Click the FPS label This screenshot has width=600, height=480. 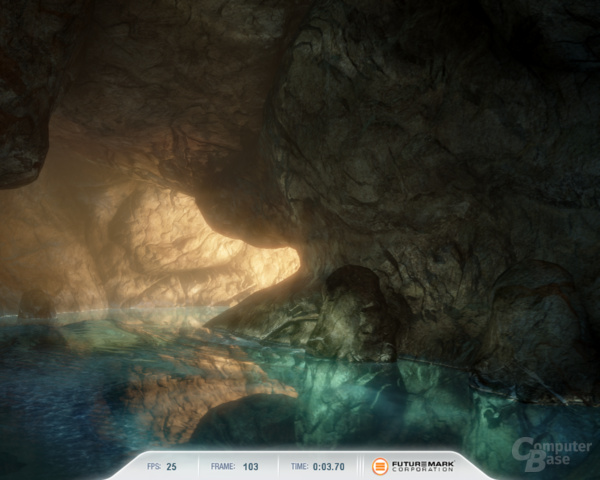click(x=154, y=467)
